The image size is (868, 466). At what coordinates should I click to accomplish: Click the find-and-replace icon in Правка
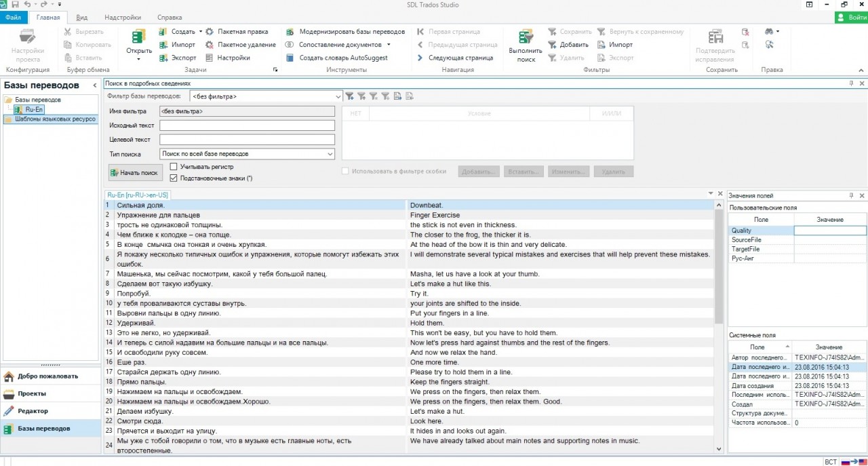769,45
